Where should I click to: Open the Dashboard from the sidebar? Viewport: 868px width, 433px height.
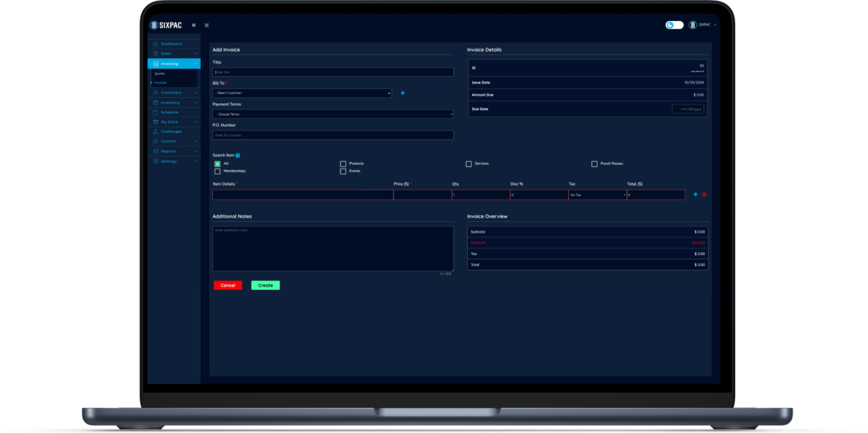pyautogui.click(x=157, y=43)
